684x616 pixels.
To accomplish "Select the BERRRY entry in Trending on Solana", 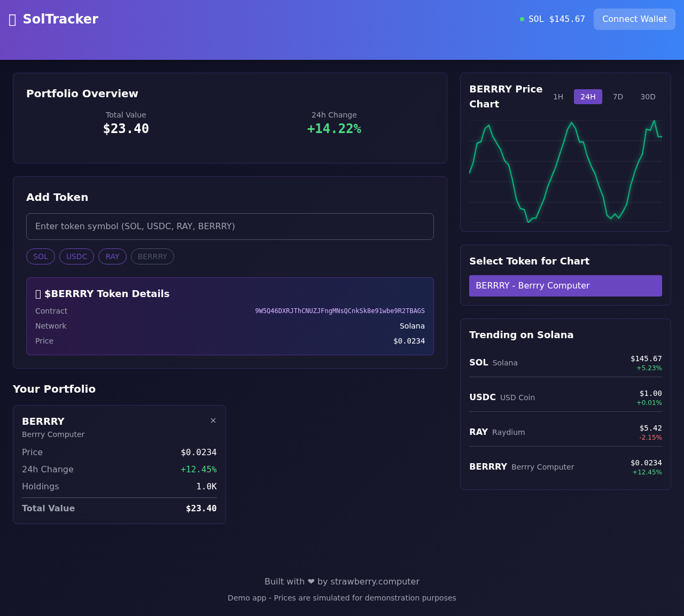I will tap(565, 467).
